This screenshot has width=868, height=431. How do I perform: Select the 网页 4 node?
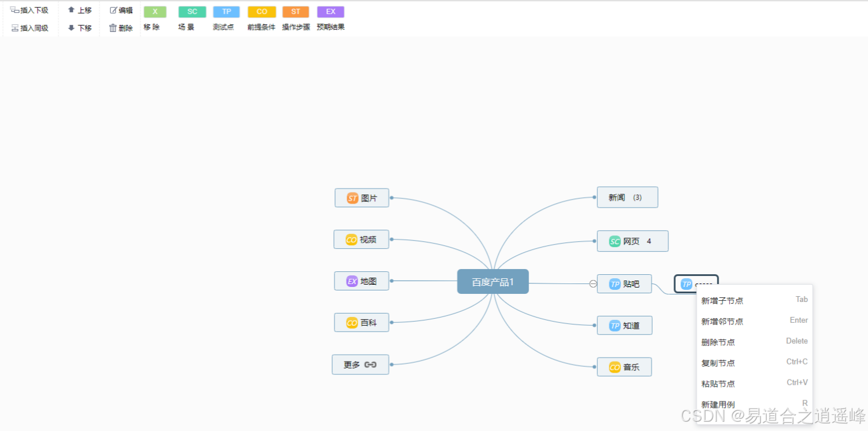632,241
